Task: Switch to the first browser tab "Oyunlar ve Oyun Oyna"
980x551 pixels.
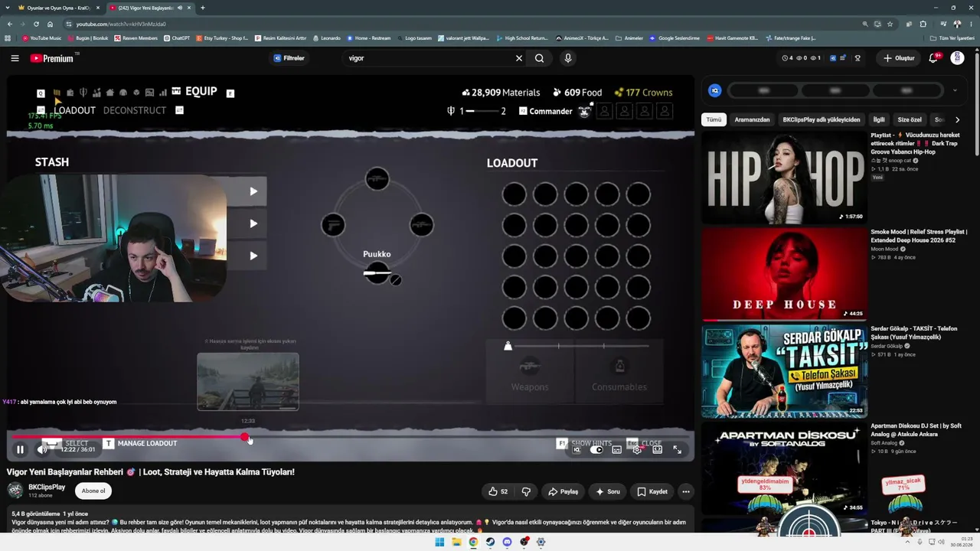Action: coord(58,8)
